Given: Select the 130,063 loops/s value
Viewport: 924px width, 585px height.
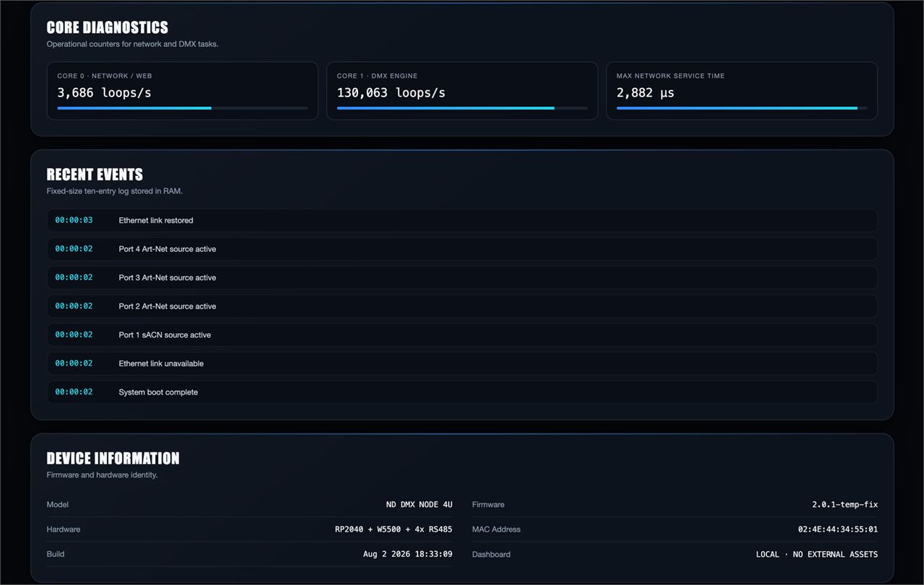Looking at the screenshot, I should click(391, 92).
